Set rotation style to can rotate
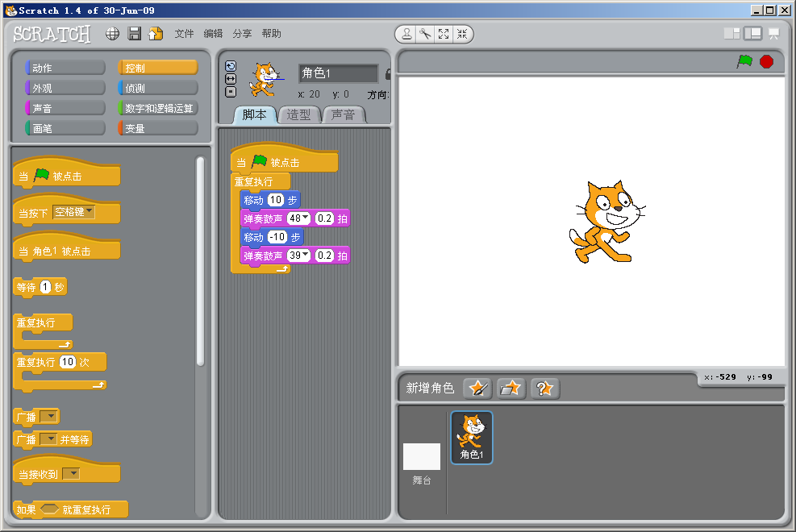Screen dimensions: 796x532 231,66
